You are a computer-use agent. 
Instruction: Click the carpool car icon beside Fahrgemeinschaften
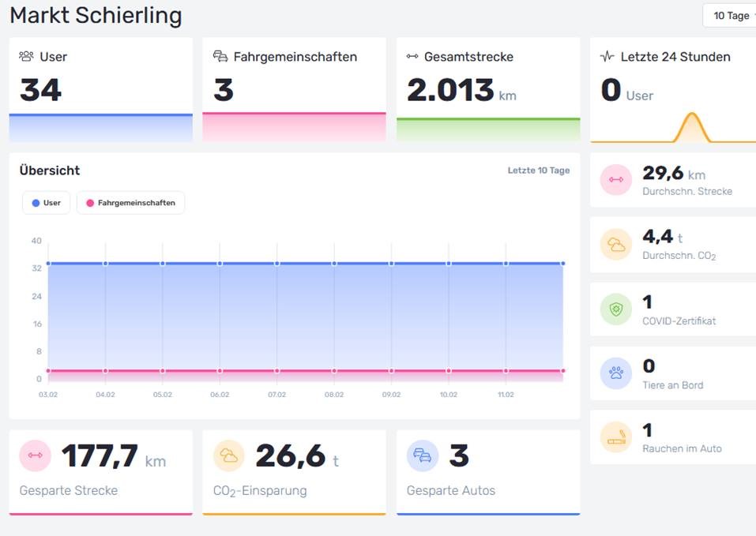pyautogui.click(x=220, y=57)
